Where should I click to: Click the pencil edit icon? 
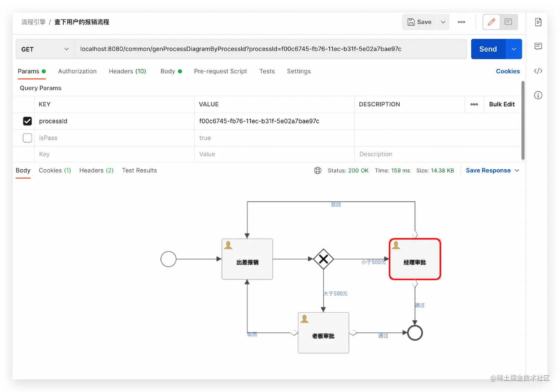[491, 22]
